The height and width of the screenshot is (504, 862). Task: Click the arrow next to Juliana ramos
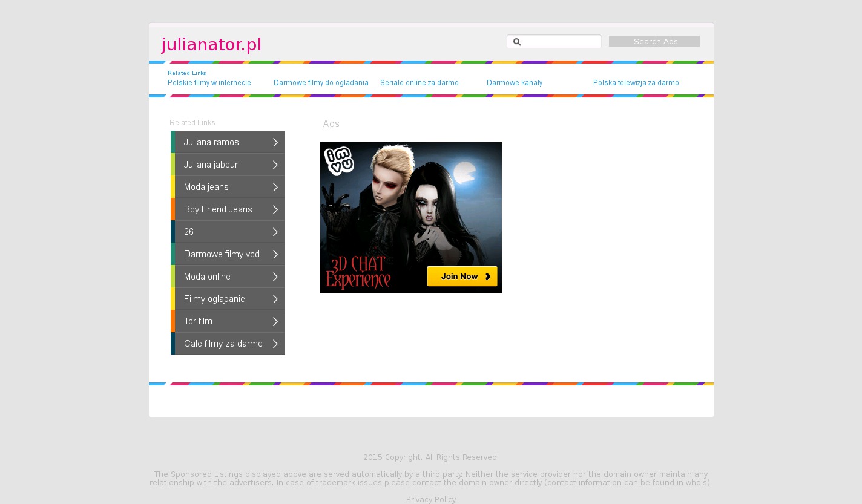point(275,142)
